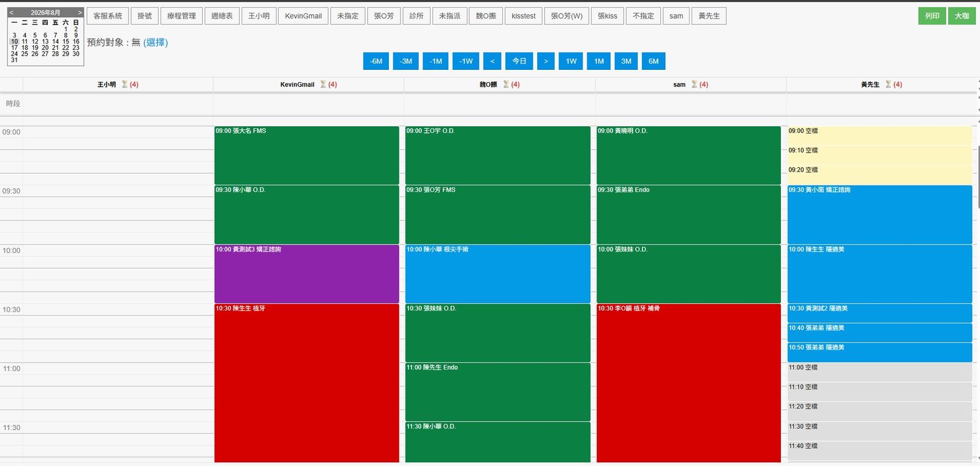Screen dimensions: 980x466
Task: Open the 客服系統 tab
Action: 108,16
